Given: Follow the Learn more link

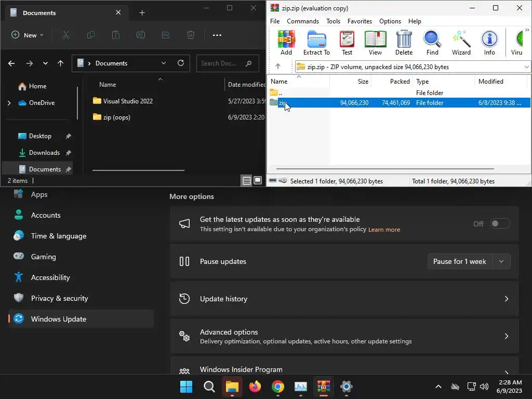Looking at the screenshot, I should (384, 230).
